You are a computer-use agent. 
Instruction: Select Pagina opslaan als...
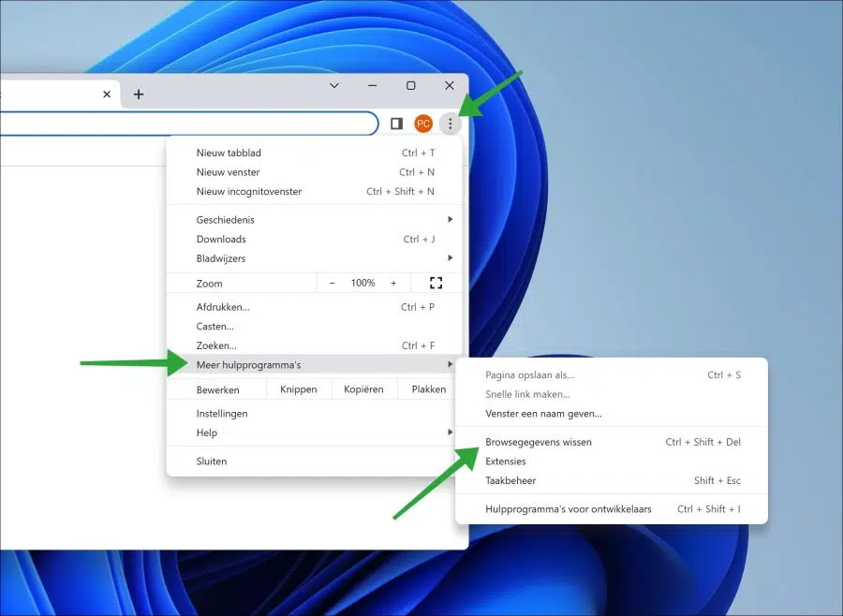coord(612,374)
